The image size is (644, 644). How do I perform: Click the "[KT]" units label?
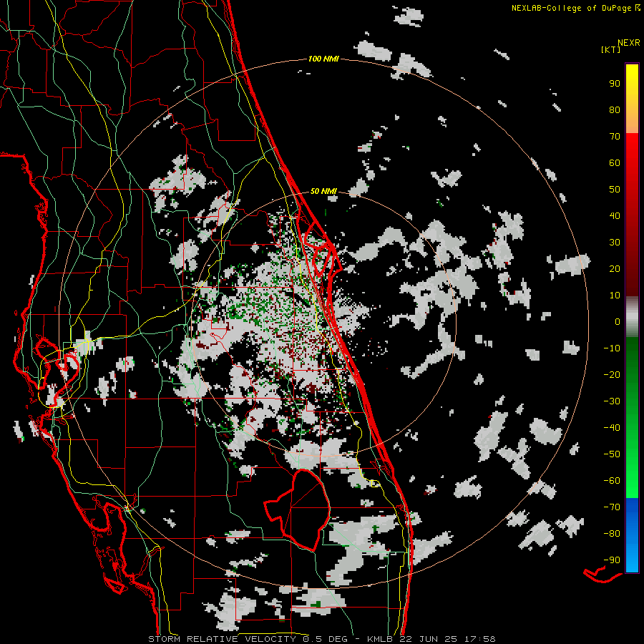(x=611, y=49)
